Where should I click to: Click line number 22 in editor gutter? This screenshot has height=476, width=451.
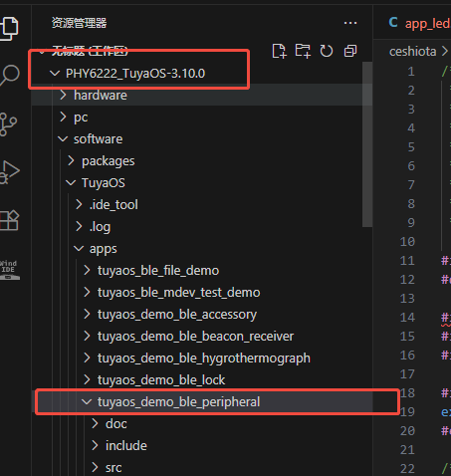[x=407, y=469]
